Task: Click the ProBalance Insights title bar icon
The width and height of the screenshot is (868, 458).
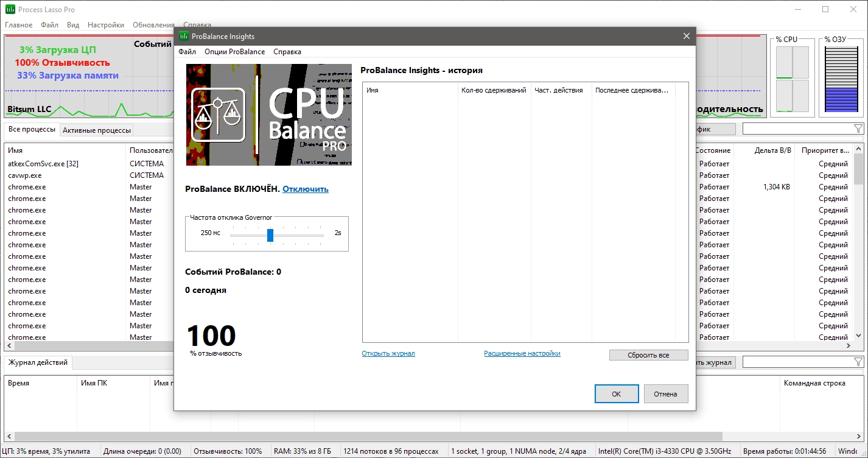Action: tap(183, 36)
